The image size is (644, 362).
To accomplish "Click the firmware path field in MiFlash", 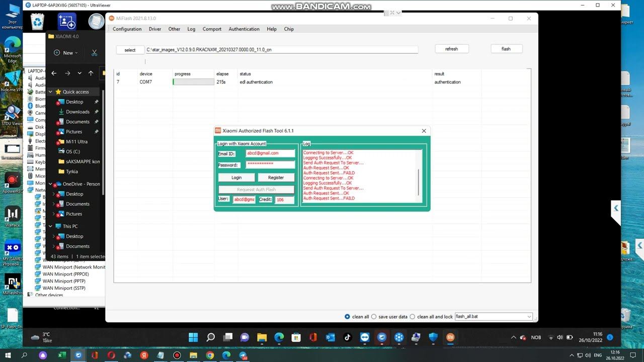I will pos(282,50).
